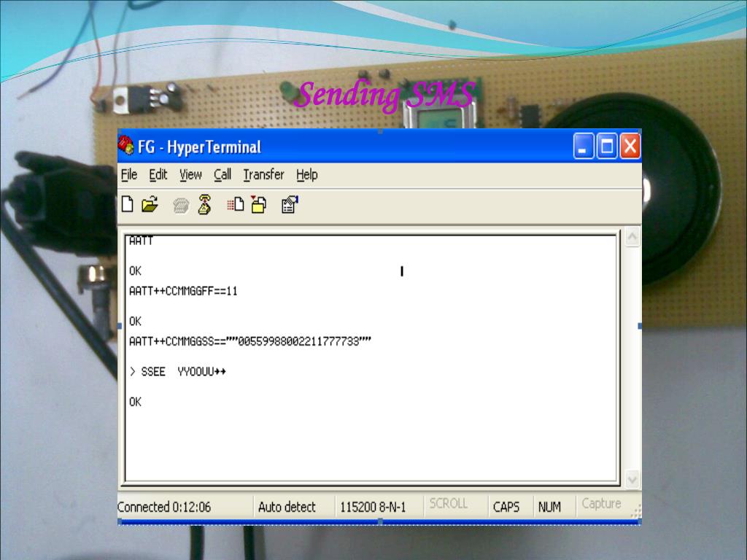
Task: Click the AATT++CCMMGGSS command line
Action: [x=250, y=341]
